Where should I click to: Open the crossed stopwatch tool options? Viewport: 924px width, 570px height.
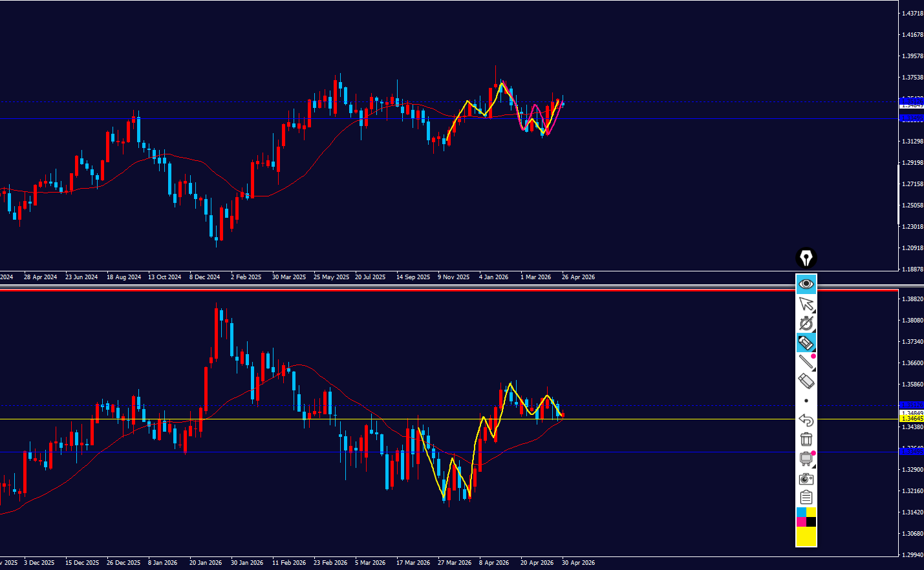coord(806,323)
